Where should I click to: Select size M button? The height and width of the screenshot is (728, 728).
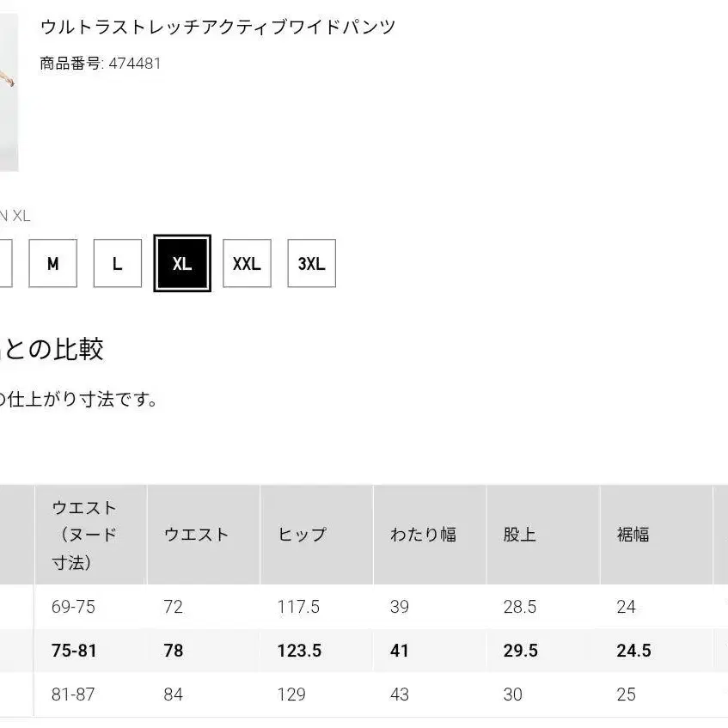[x=52, y=263]
